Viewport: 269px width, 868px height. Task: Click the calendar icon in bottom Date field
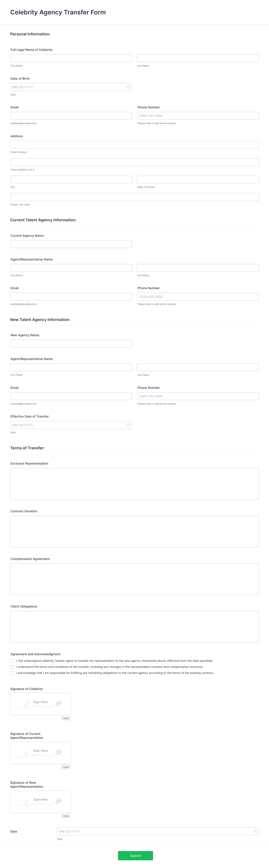pyautogui.click(x=255, y=831)
